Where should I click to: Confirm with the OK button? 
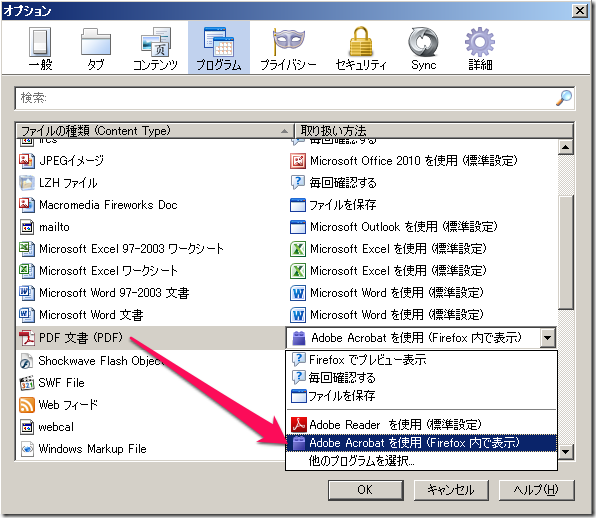coord(366,490)
